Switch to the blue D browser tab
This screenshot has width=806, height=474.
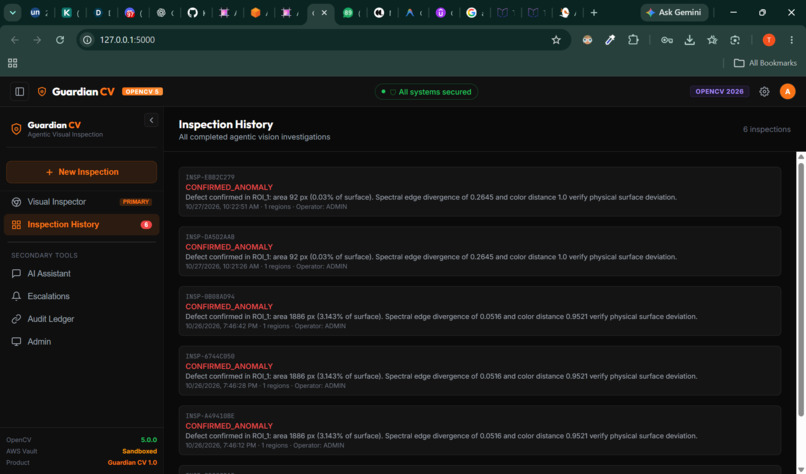tap(98, 13)
